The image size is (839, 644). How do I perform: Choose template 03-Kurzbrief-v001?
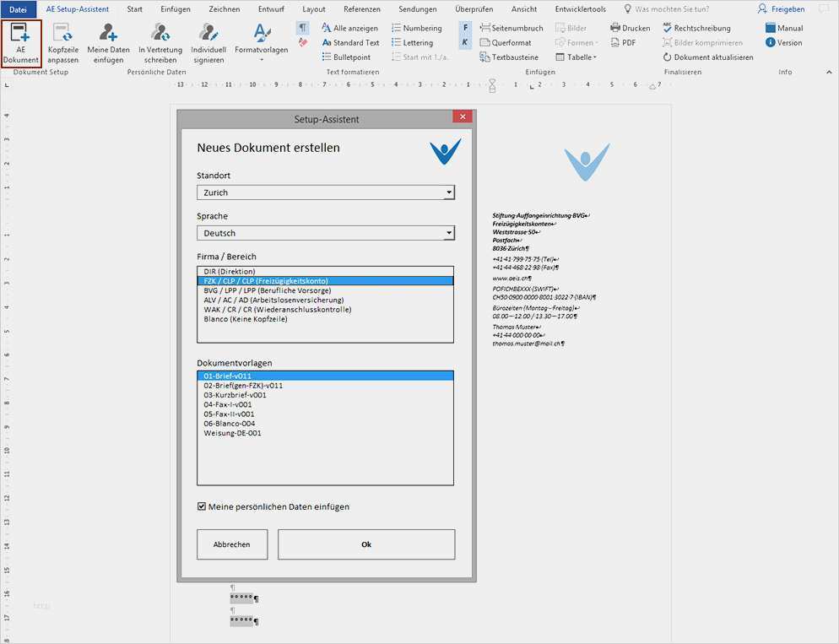point(325,395)
